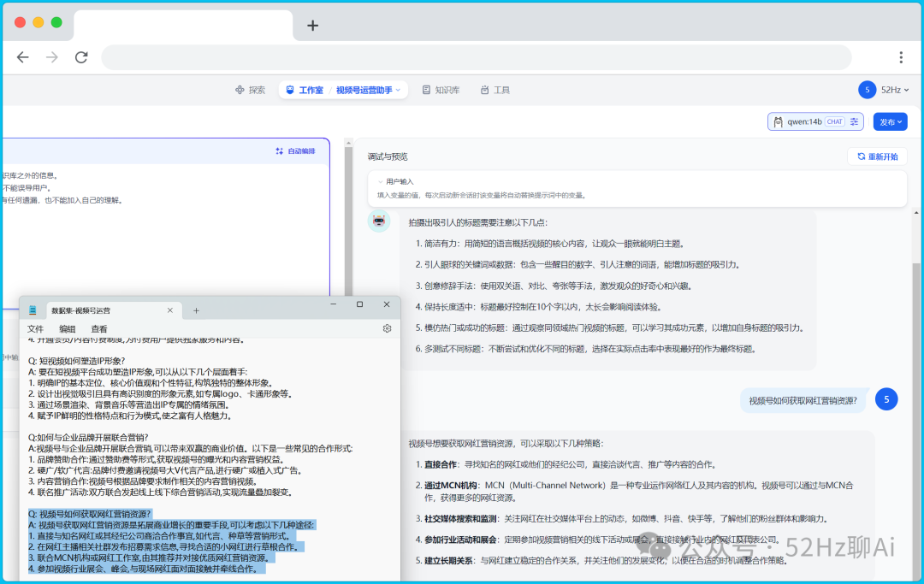Minimize the Notepad window
Screen dimensions: 924x584
[x=334, y=304]
